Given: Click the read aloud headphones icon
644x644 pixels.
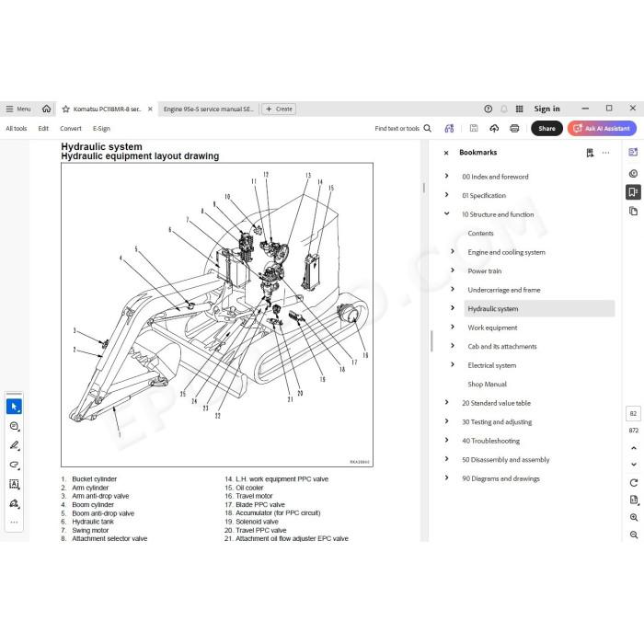Looking at the screenshot, I should tap(449, 129).
